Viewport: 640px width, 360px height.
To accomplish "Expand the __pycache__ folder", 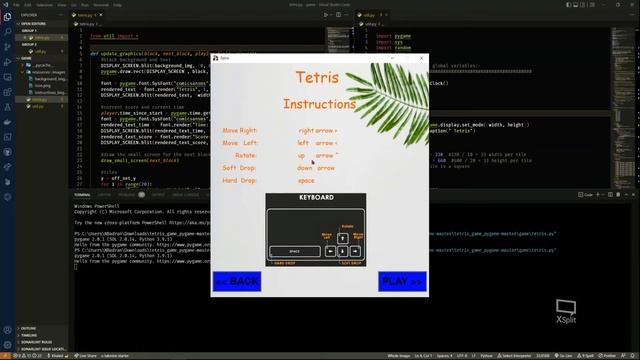I will click(x=41, y=65).
